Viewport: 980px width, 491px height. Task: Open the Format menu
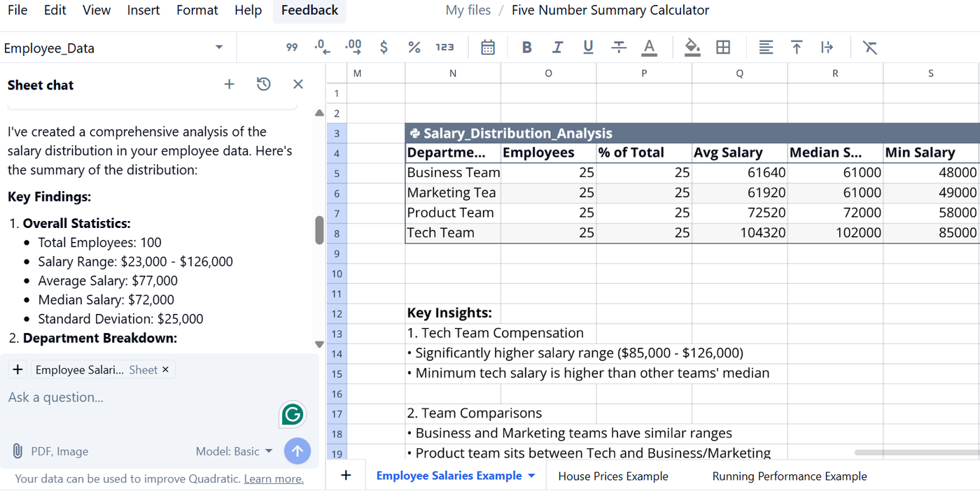point(197,10)
